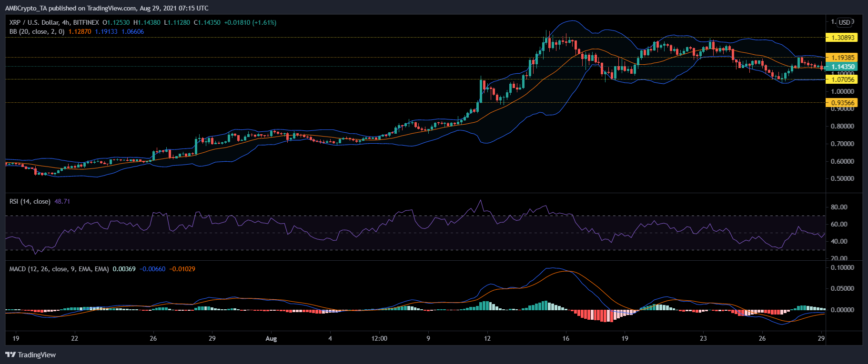Click the 16 date label on the time axis
Viewport: 868px width, 364px height.
[x=566, y=339]
